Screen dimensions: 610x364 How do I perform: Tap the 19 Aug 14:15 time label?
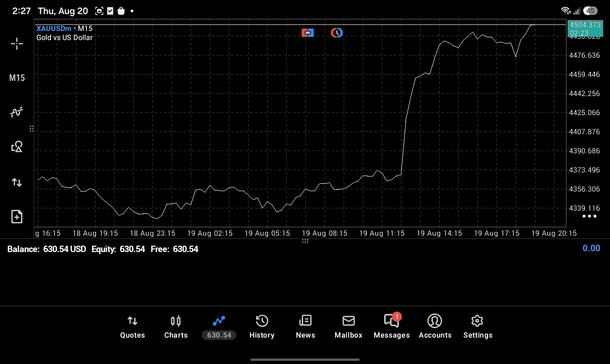coord(439,233)
